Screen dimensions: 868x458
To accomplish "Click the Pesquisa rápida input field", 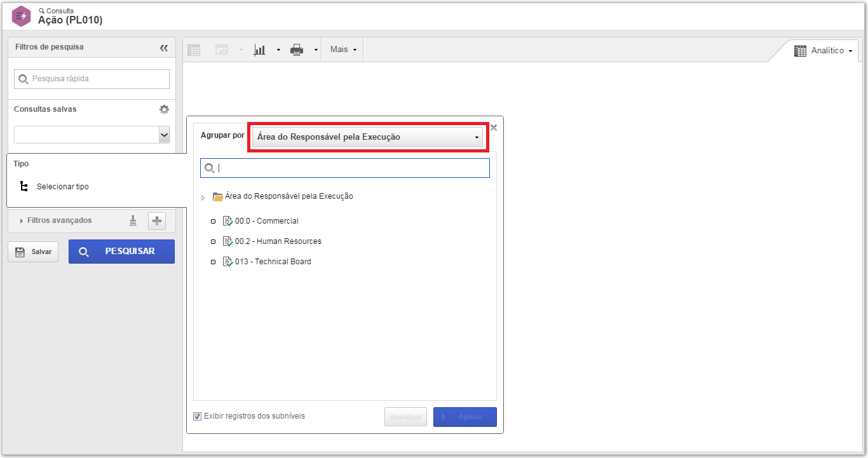I will coord(92,79).
